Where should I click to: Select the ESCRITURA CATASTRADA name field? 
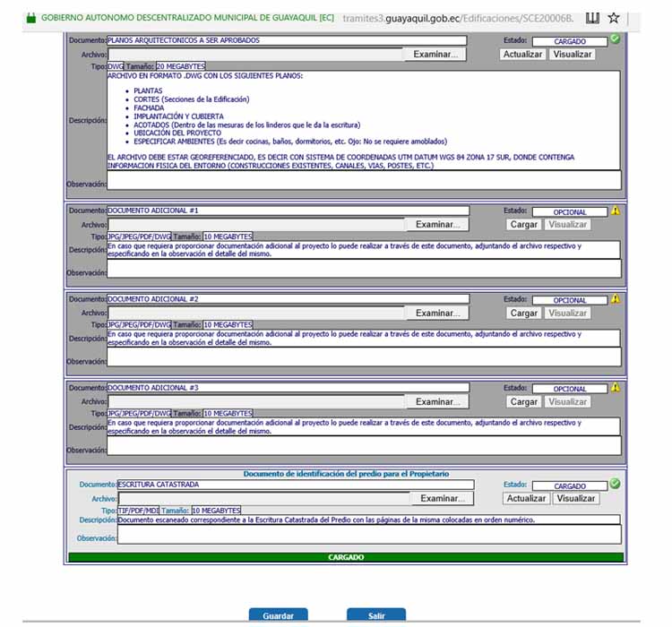point(296,485)
